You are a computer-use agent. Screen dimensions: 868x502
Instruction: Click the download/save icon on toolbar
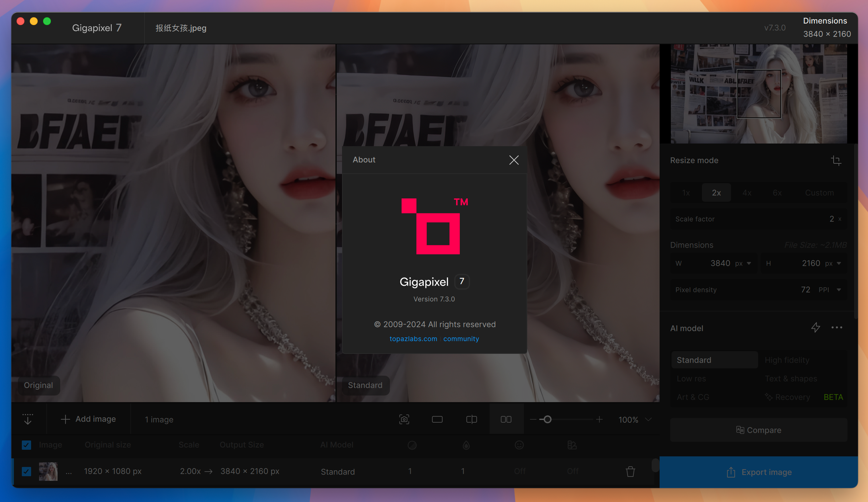(x=27, y=419)
